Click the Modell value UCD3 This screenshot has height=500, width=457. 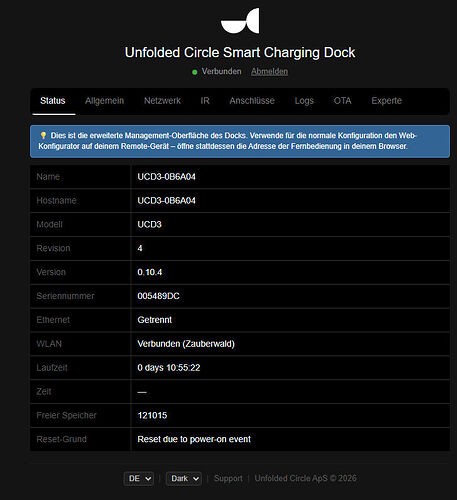pyautogui.click(x=149, y=224)
